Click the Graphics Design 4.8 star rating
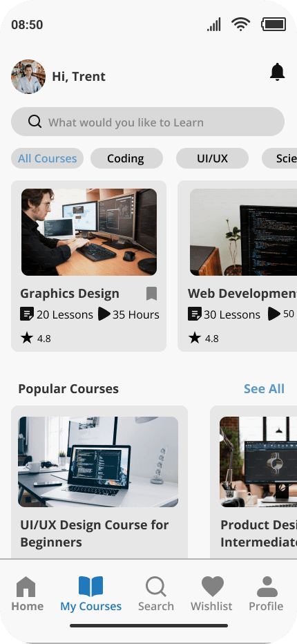The width and height of the screenshot is (297, 644). click(36, 339)
